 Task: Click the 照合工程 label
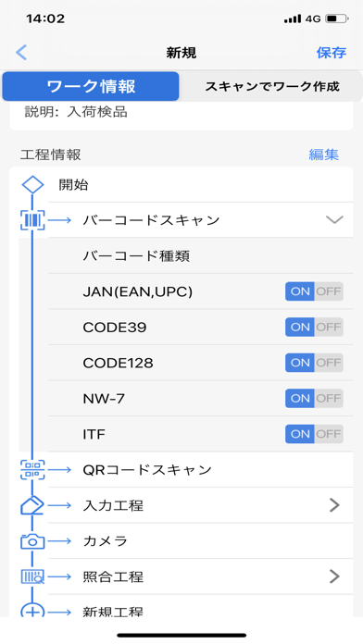click(113, 576)
